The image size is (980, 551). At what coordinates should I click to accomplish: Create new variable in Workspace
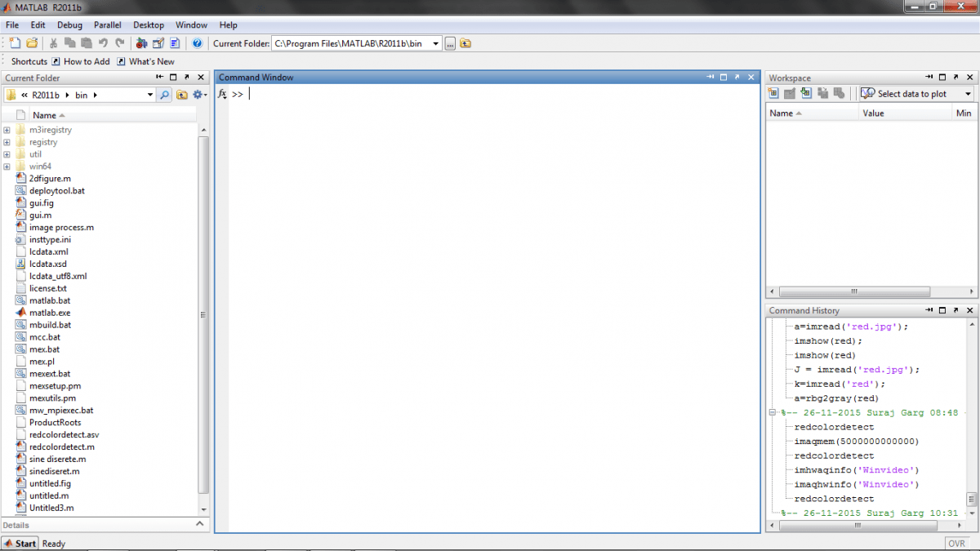(774, 94)
